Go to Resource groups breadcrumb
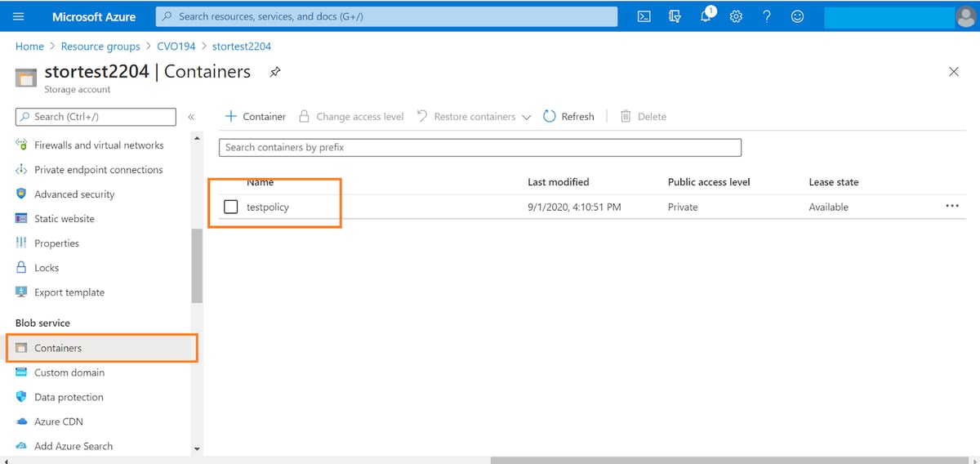Viewport: 980px width, 464px height. [102, 47]
